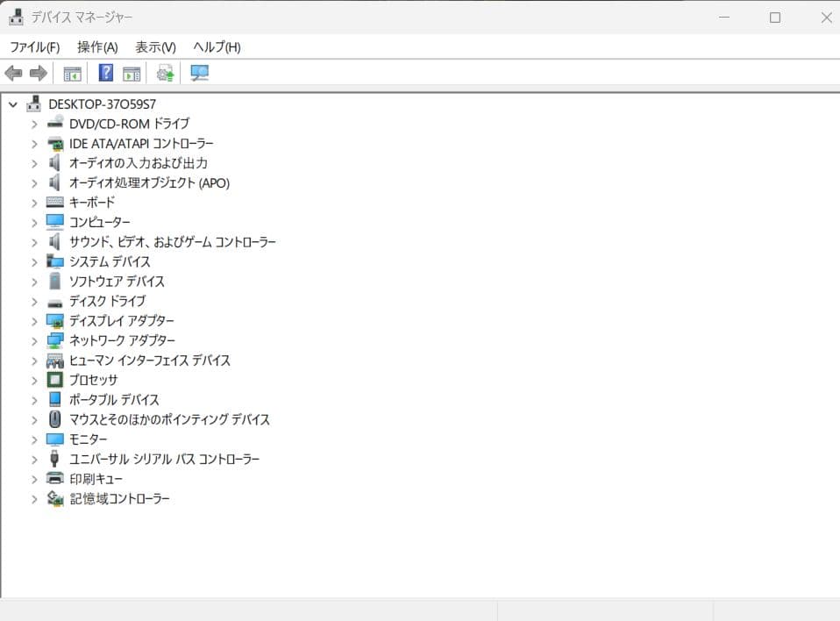The width and height of the screenshot is (840, 621).
Task: Click the keyboard category icon
Action: tap(54, 202)
